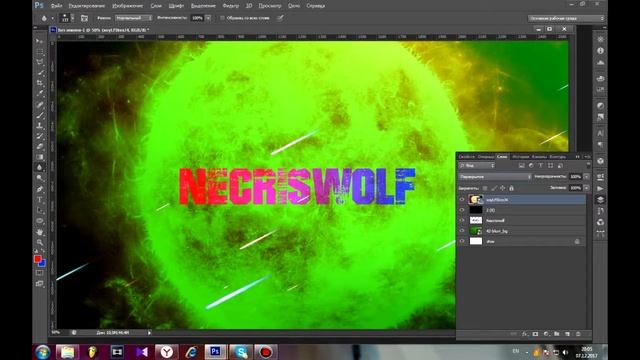Viewport: 640px width, 360px height.
Task: Click the status bar zoom percentage field
Action: coord(56,333)
